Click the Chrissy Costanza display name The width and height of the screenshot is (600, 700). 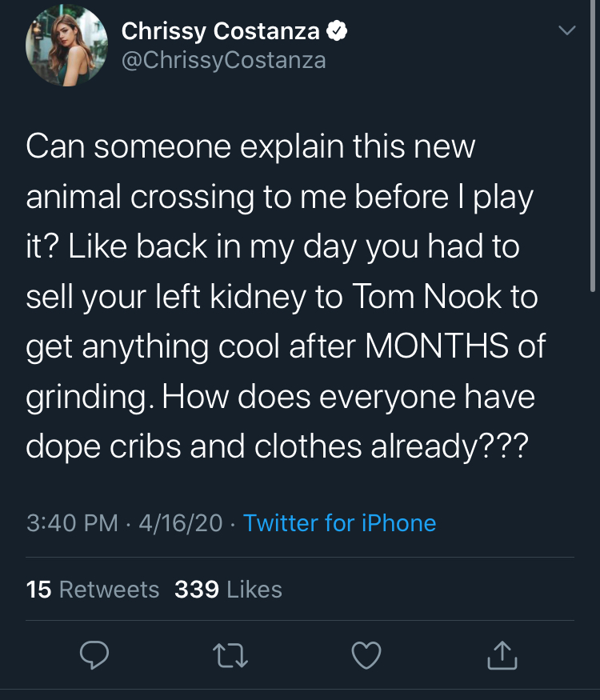pyautogui.click(x=220, y=31)
